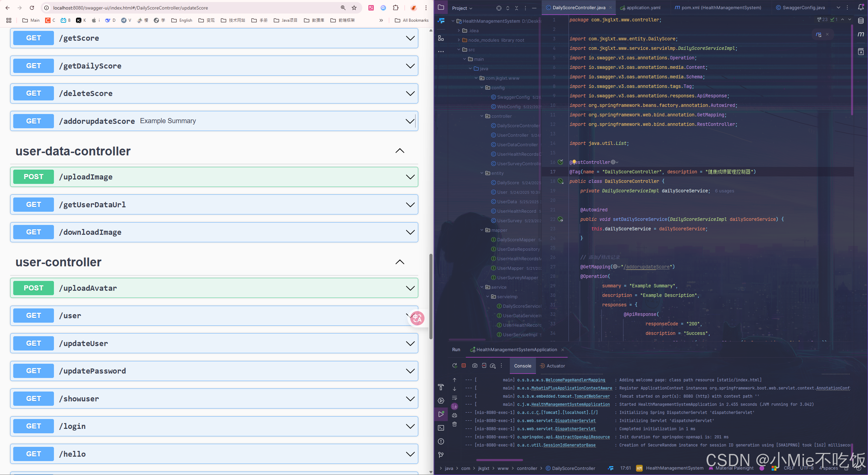The height and width of the screenshot is (475, 868).
Task: Switch to the application.yaml editor tab
Action: (x=643, y=7)
